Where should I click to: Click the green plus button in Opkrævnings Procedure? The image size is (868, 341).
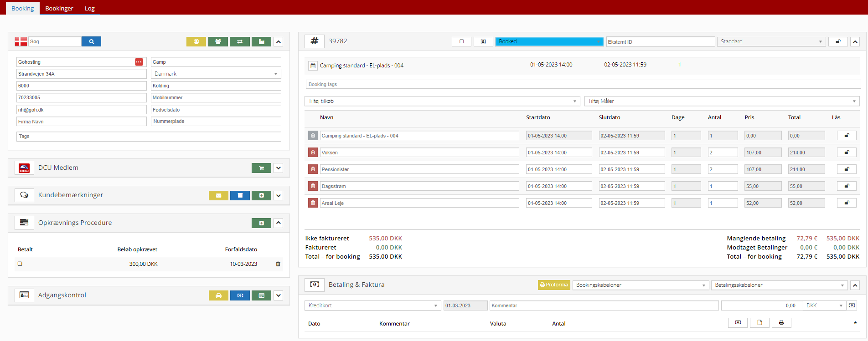pyautogui.click(x=261, y=223)
